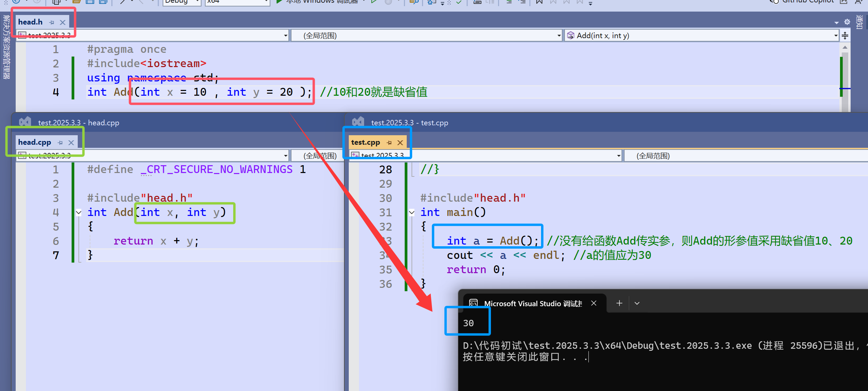Image resolution: width=868 pixels, height=391 pixels.
Task: Expand head.h global scope dropdown
Action: [559, 35]
